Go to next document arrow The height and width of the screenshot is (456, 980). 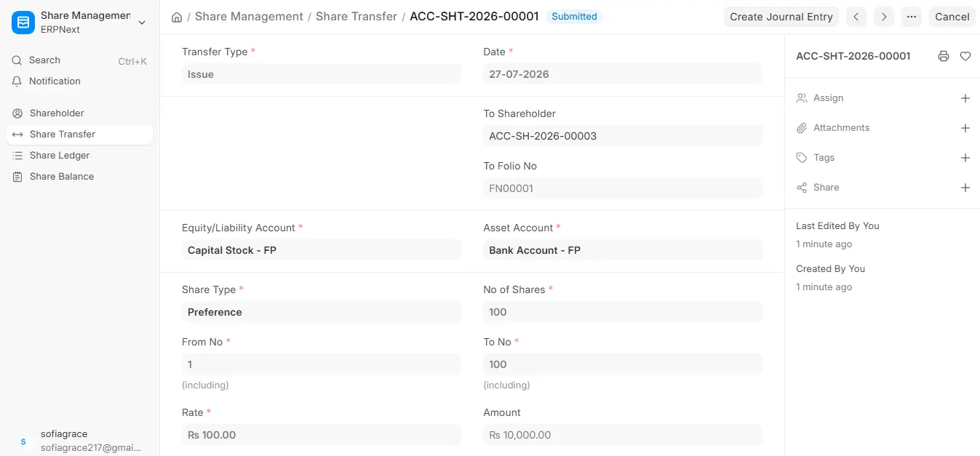coord(884,17)
